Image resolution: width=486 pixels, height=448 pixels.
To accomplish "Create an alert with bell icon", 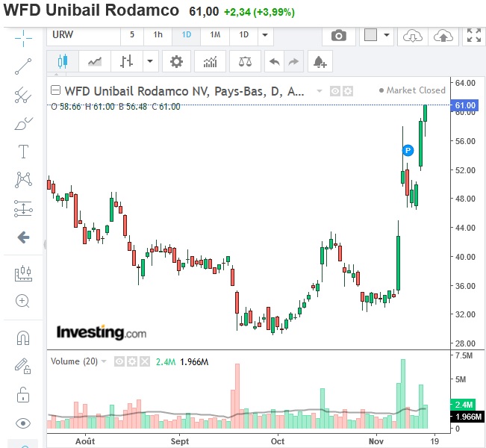I will 320,61.
